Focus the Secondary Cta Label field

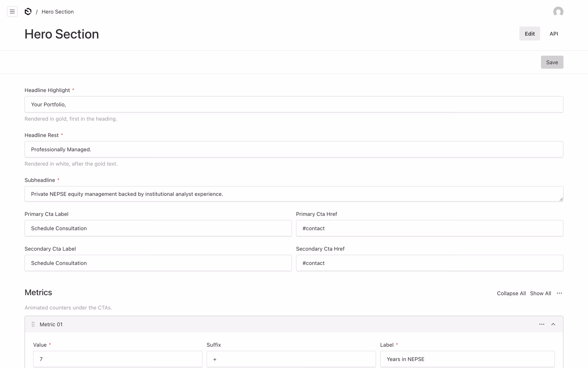tap(158, 263)
